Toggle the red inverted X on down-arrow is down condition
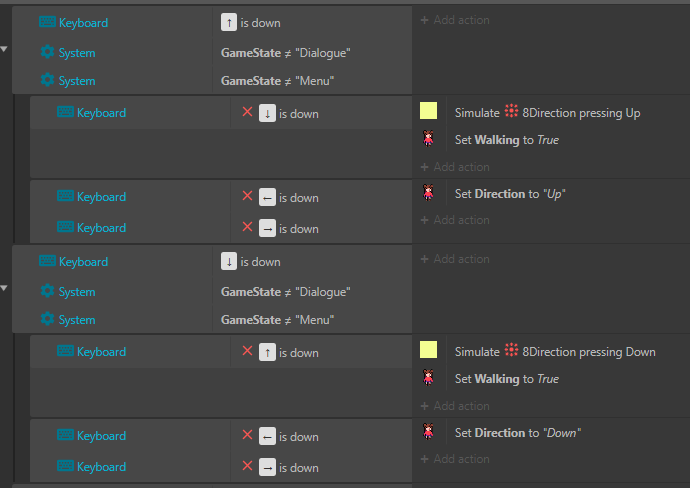The image size is (690, 488). 247,112
